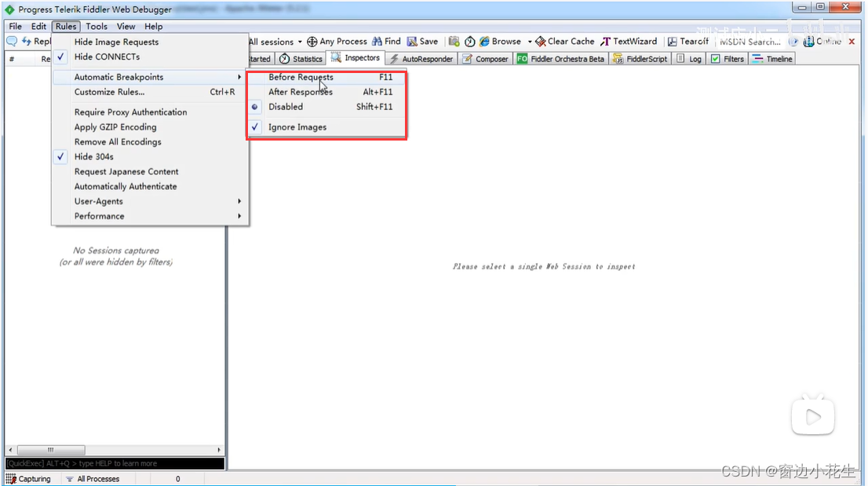Open the TextWizard tool
The image size is (868, 486).
[629, 42]
